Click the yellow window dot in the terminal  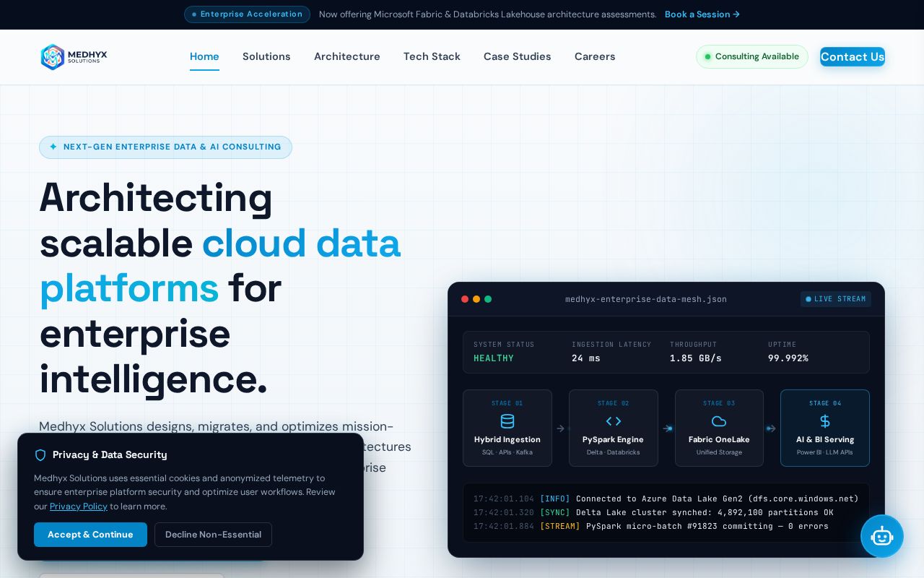coord(476,299)
